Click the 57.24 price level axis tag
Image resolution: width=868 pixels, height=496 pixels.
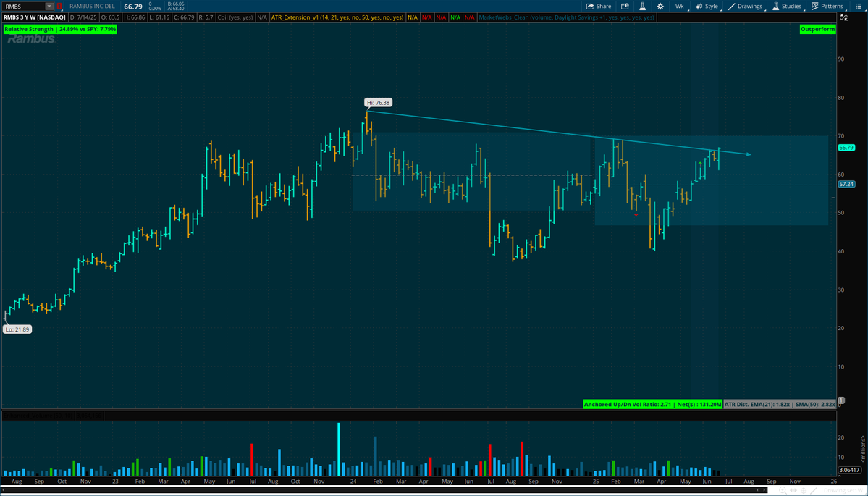click(x=847, y=185)
